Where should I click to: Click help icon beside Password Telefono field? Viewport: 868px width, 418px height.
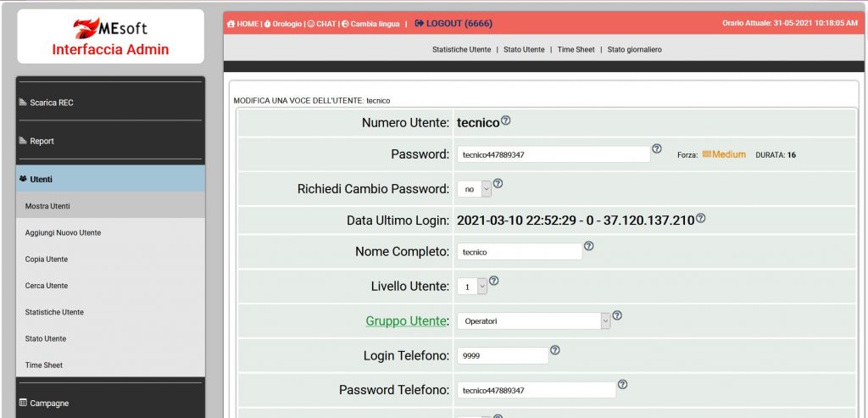[622, 384]
